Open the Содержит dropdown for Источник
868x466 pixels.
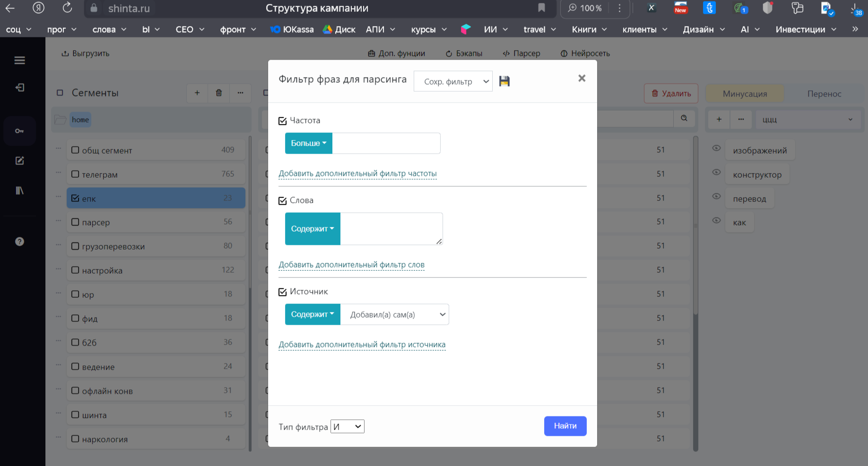312,314
